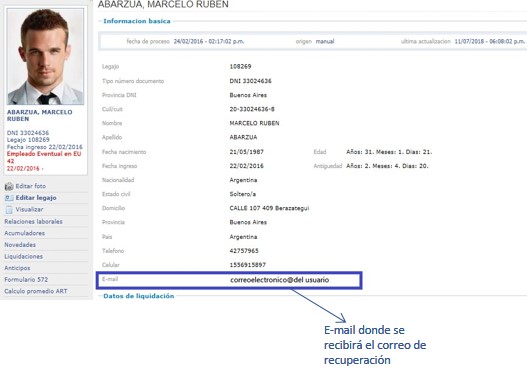The image size is (527, 375).
Task: Click the Provincia DNI value Buenos Aires
Action: (248, 95)
